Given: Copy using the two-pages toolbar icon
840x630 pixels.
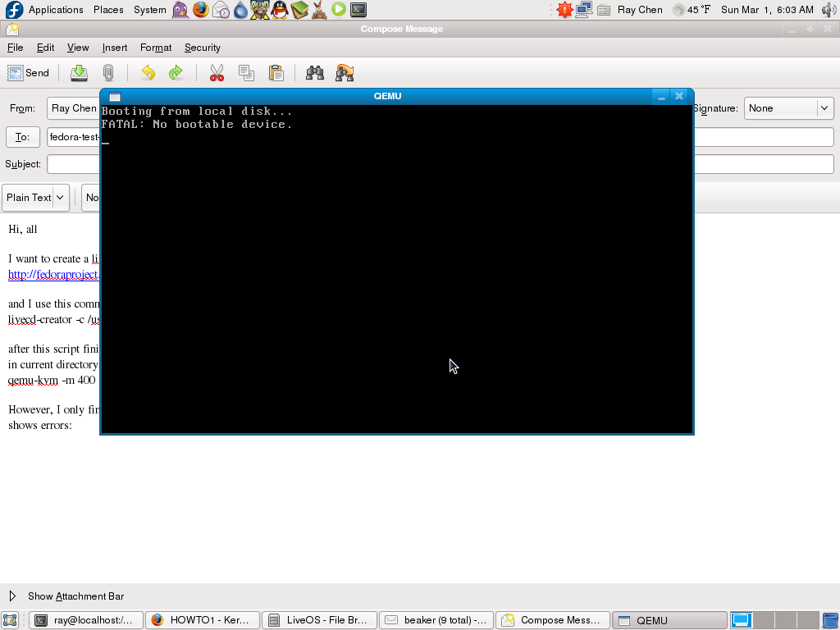Looking at the screenshot, I should [x=246, y=73].
